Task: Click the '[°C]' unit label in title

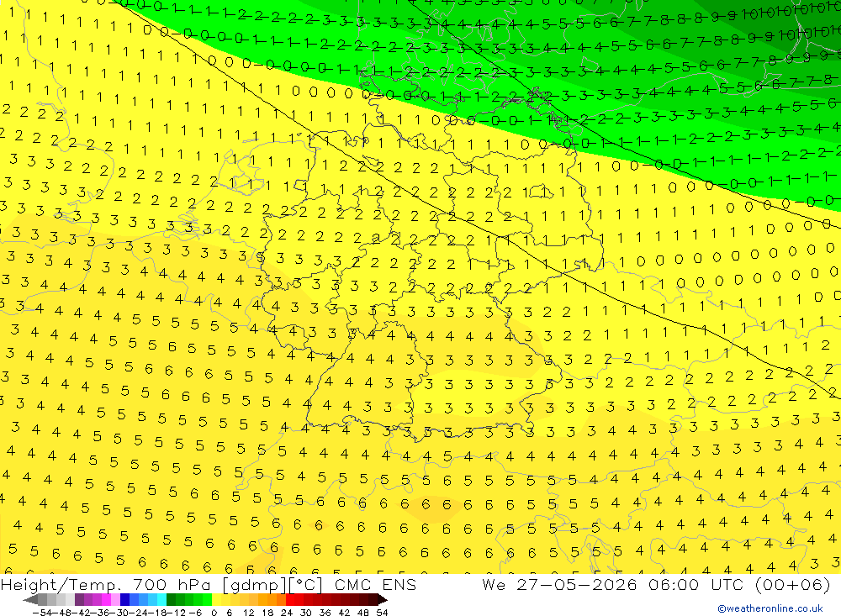Action: tap(306, 586)
